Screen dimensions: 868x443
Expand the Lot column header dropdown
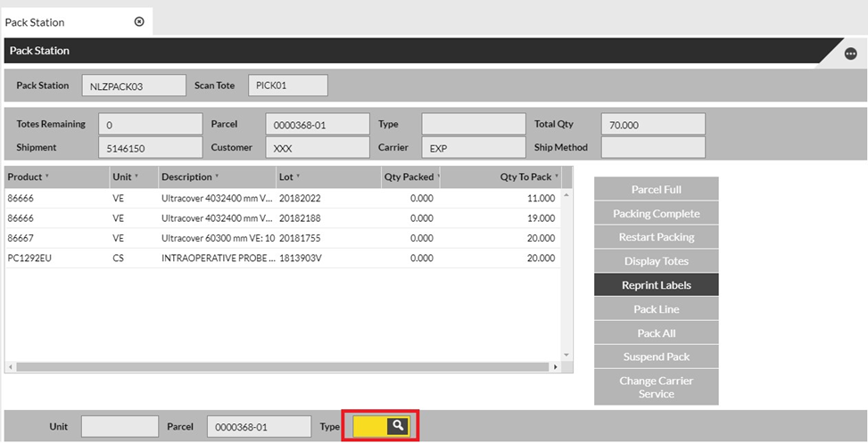[x=298, y=177]
